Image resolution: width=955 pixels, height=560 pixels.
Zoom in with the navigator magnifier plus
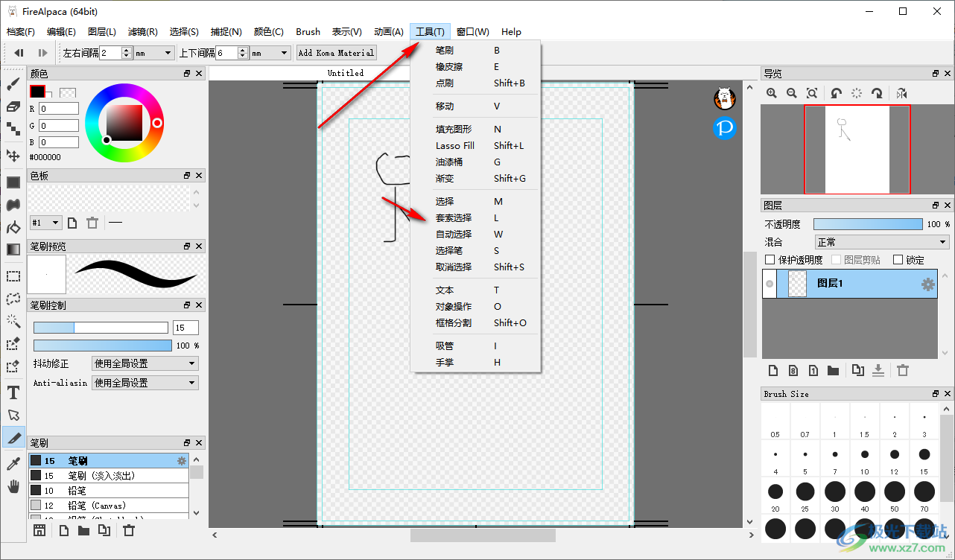(772, 93)
